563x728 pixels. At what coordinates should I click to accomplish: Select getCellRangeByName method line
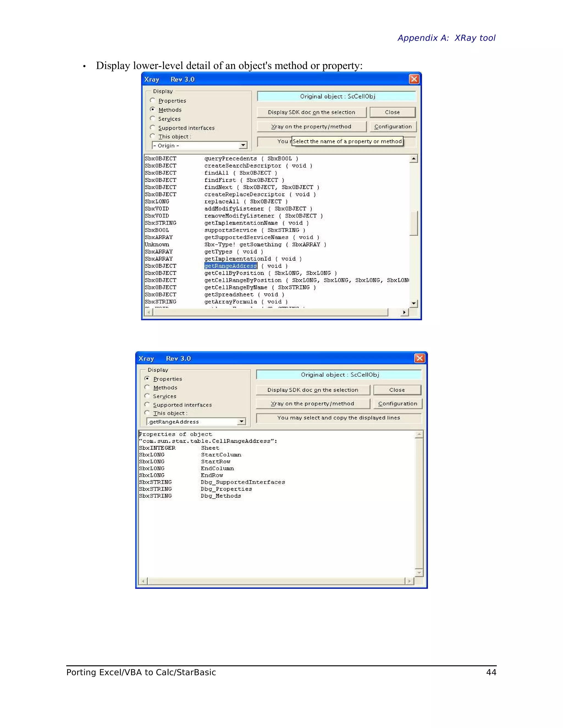(230, 287)
